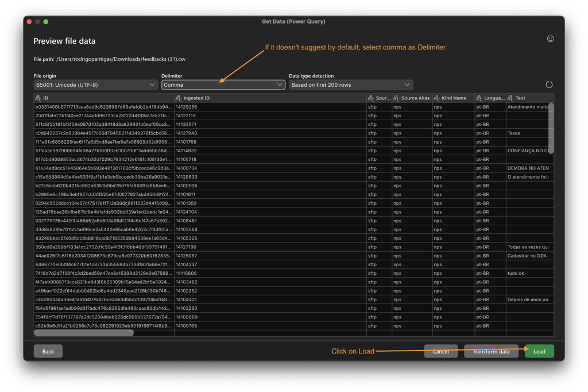Click the ID column data type icon

[38, 98]
